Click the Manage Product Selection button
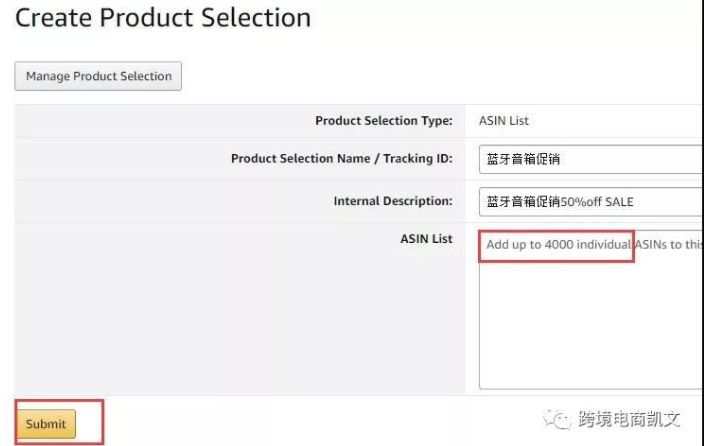The image size is (704, 446). [x=98, y=76]
